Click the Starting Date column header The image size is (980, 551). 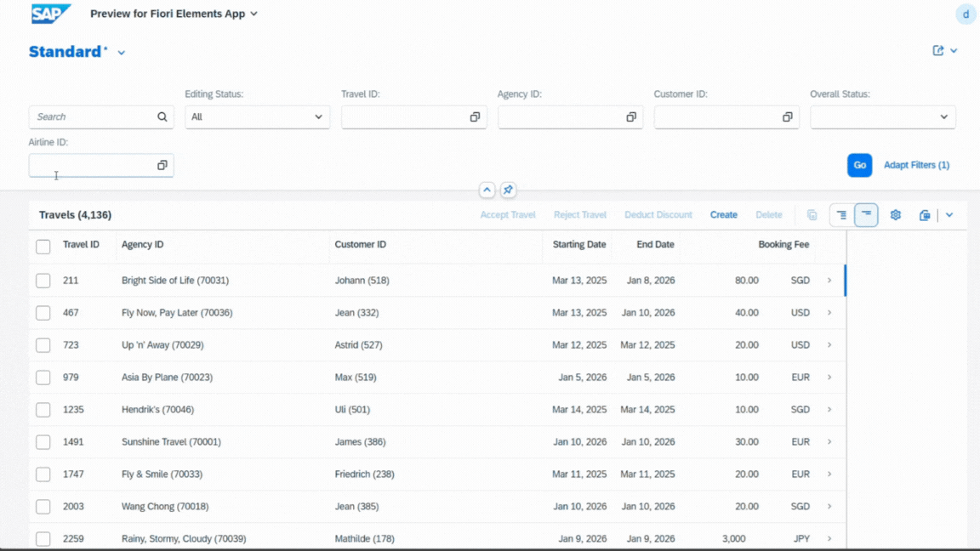(x=578, y=244)
